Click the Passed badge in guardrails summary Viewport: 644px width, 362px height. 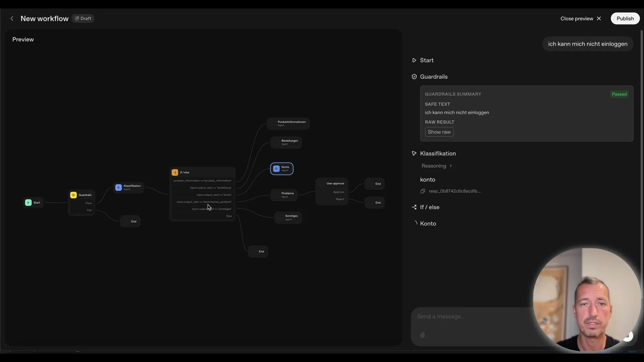(x=620, y=94)
